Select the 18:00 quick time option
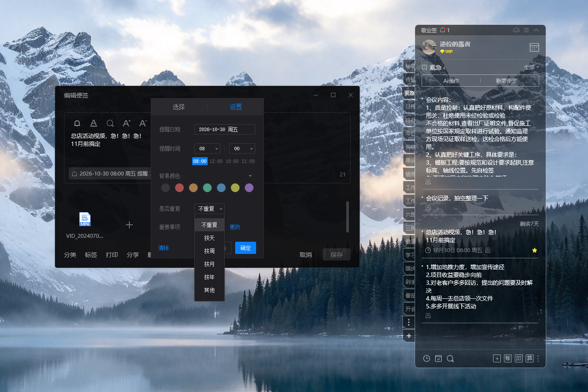This screenshot has width=588, height=392. click(232, 161)
